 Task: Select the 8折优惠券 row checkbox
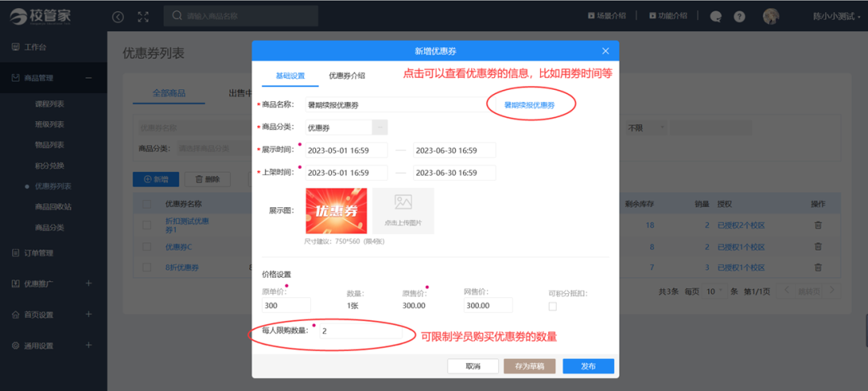[x=146, y=267]
